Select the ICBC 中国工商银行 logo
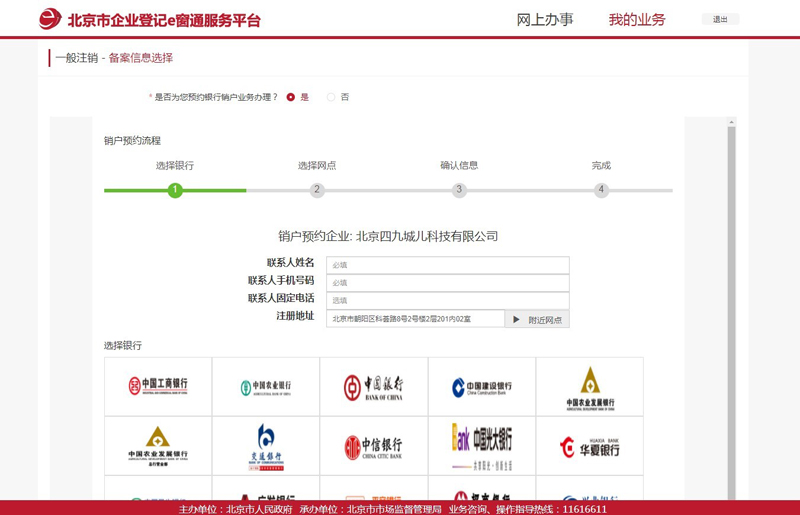The width and height of the screenshot is (800, 515). [x=158, y=386]
